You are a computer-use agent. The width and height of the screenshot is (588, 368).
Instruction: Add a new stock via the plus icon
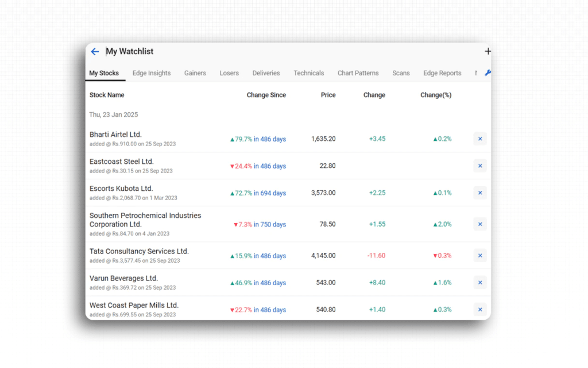click(x=488, y=51)
